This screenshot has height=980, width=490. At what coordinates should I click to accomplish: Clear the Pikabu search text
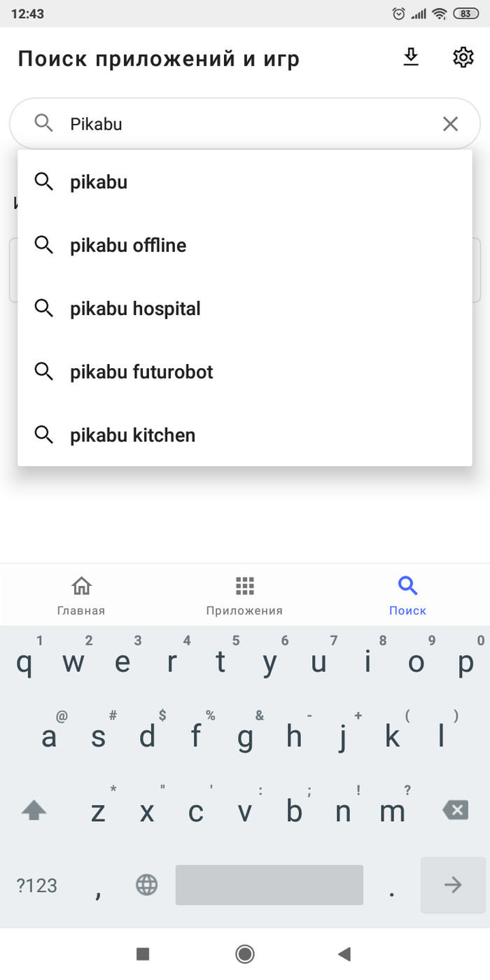click(450, 124)
